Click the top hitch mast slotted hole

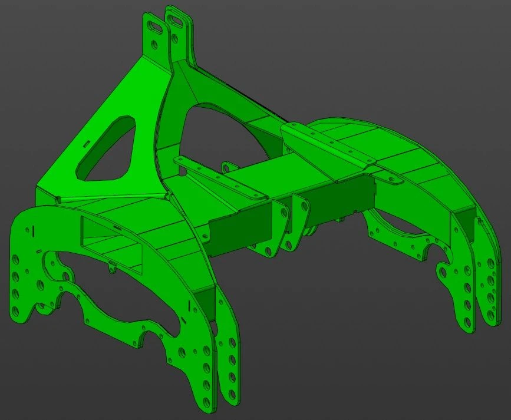click(154, 28)
